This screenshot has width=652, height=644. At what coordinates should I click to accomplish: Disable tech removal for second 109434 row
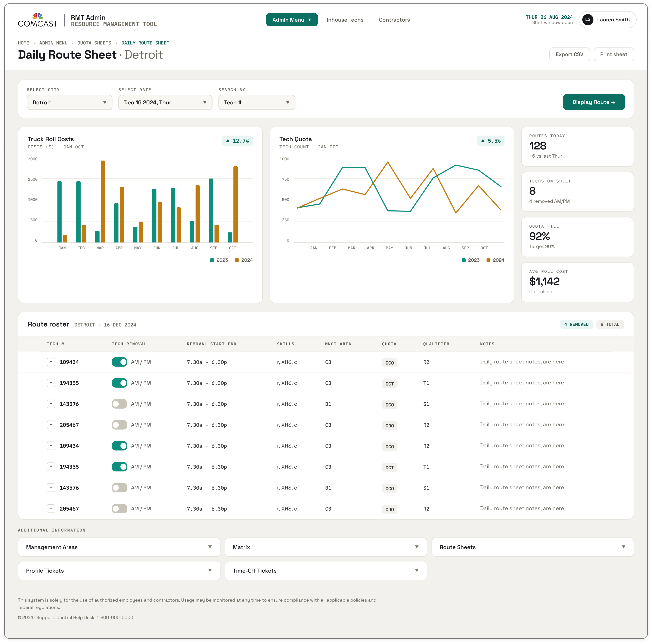tap(119, 446)
